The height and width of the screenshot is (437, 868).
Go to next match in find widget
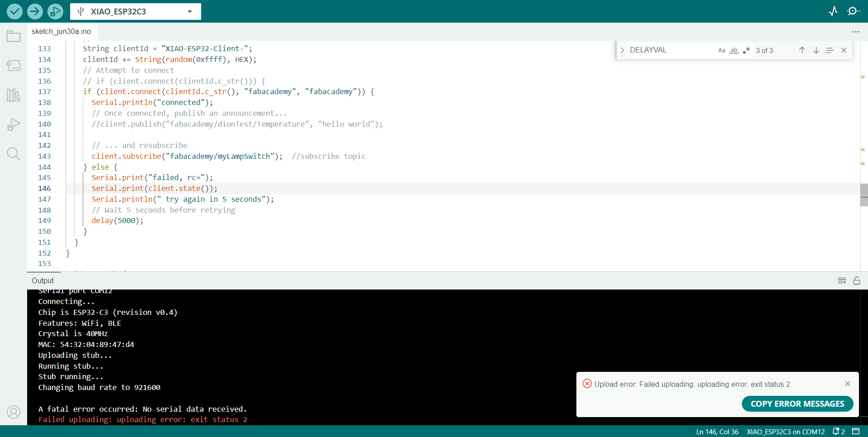(816, 50)
